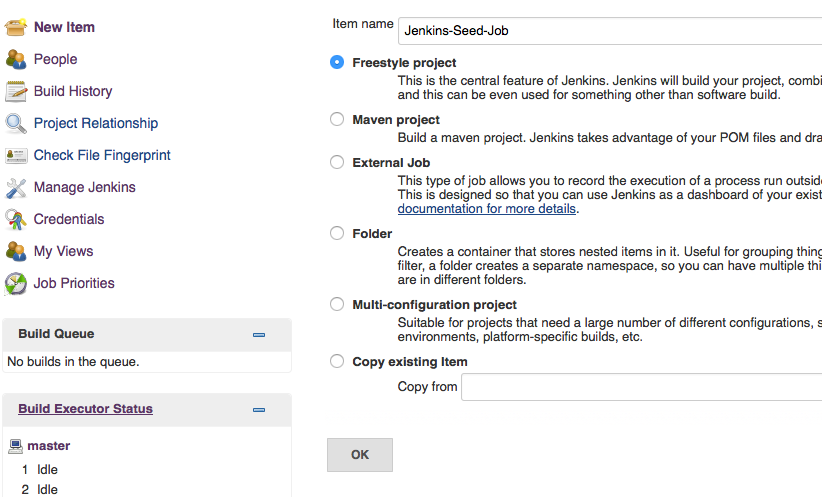Select Multi-configuration project radio button
The width and height of the screenshot is (822, 497).
click(337, 305)
